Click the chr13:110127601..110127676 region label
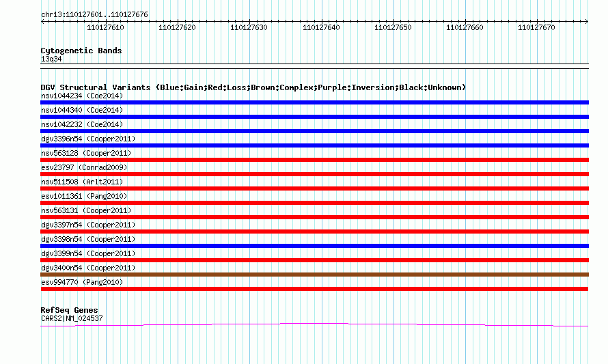The width and height of the screenshot is (608, 364). pos(94,15)
